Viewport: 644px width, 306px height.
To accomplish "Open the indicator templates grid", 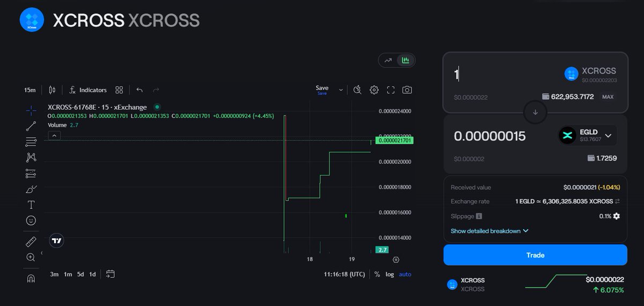I will click(x=120, y=90).
